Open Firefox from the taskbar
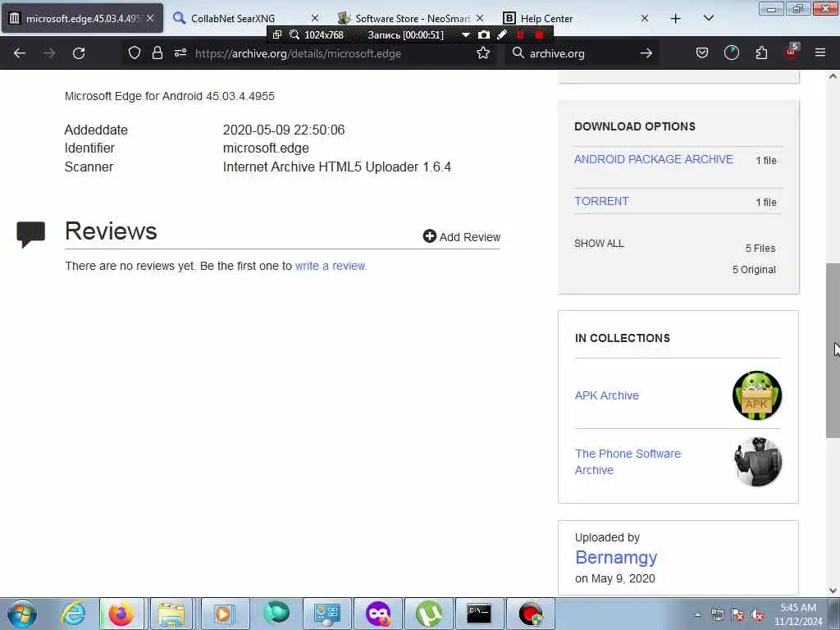The height and width of the screenshot is (630, 840). [x=121, y=614]
